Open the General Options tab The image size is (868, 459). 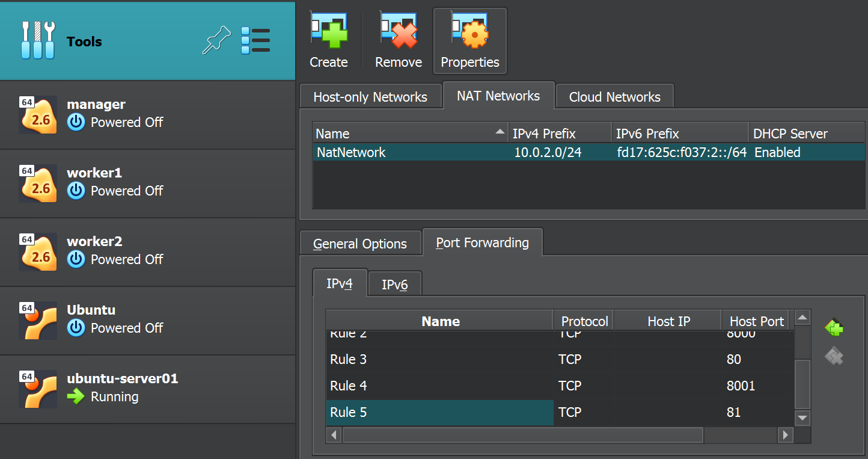pyautogui.click(x=360, y=244)
